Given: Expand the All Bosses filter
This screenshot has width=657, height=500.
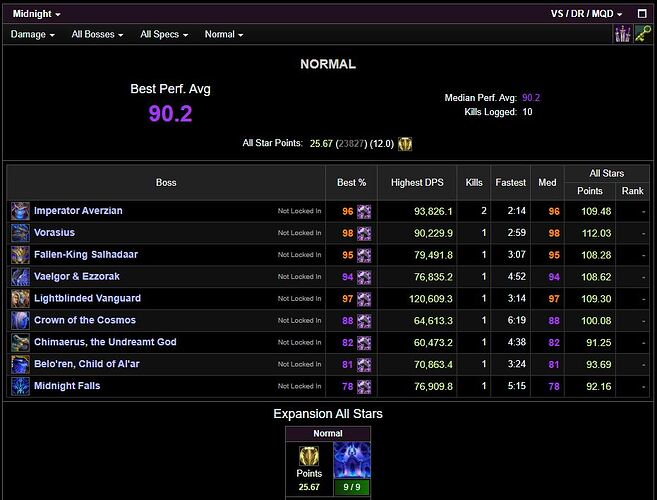Looking at the screenshot, I should (97, 34).
